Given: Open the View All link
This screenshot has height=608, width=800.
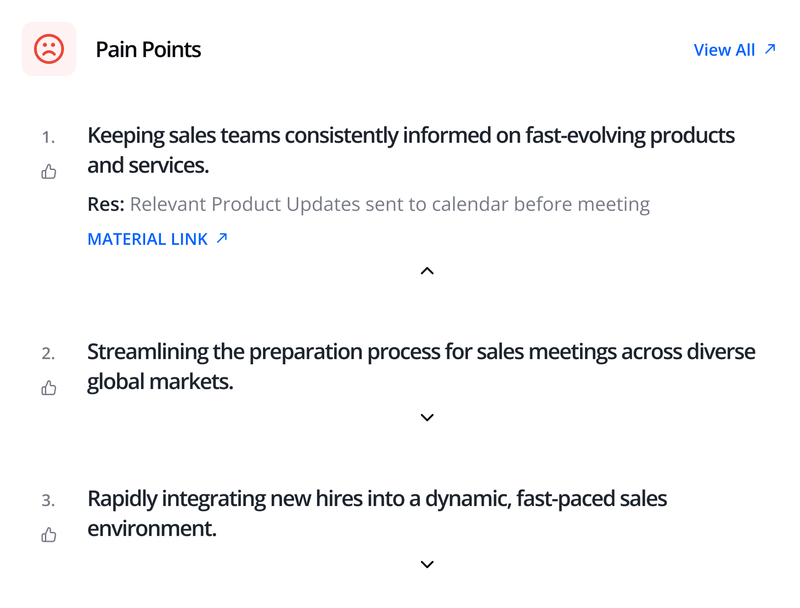Looking at the screenshot, I should pos(724,50).
